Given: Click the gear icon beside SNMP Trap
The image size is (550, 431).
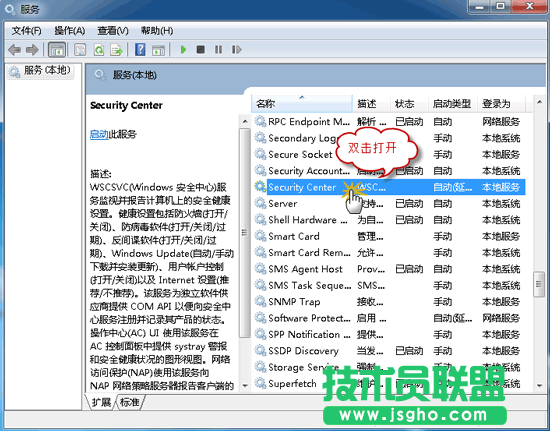Looking at the screenshot, I should (260, 301).
